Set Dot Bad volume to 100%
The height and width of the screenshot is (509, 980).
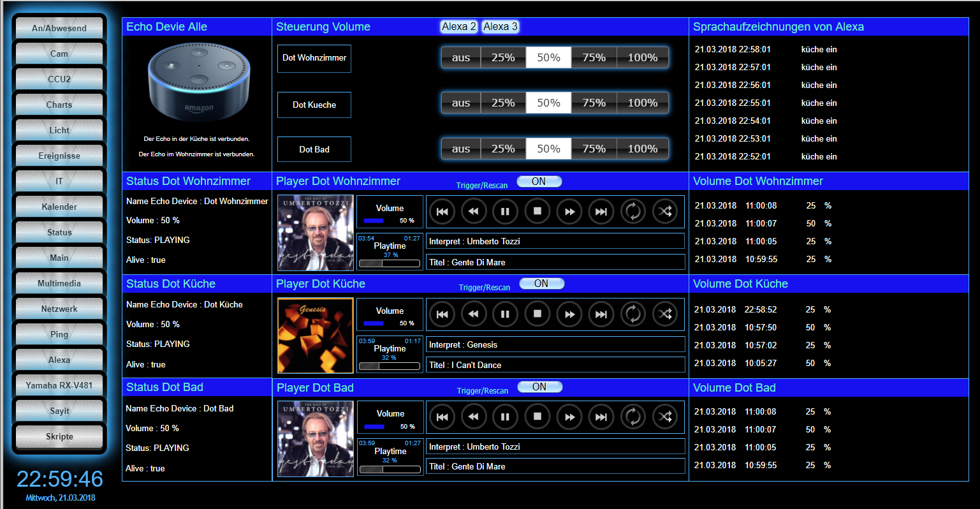[x=643, y=149]
